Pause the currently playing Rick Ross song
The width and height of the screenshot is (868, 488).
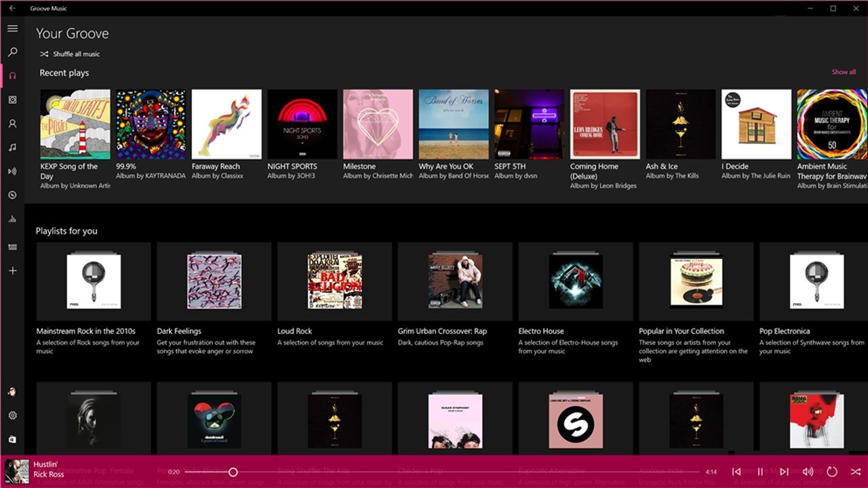click(760, 472)
